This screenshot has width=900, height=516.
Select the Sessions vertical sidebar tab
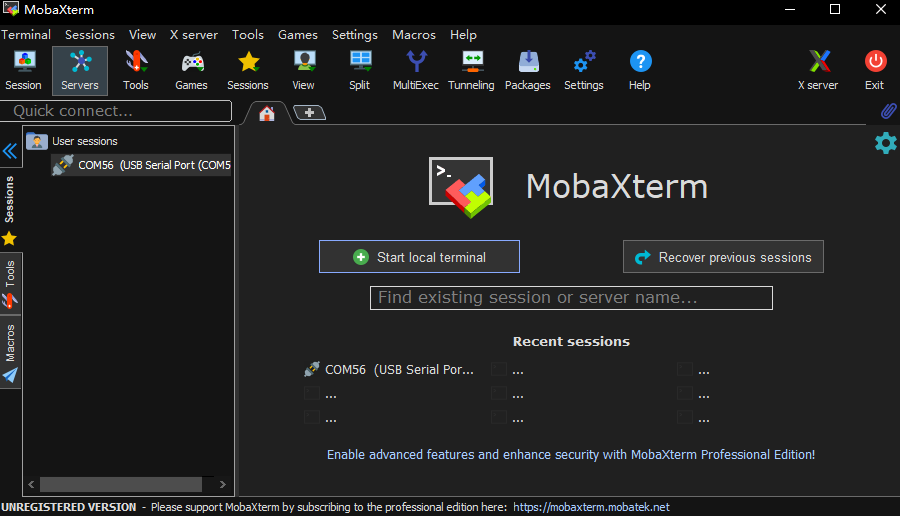10,209
